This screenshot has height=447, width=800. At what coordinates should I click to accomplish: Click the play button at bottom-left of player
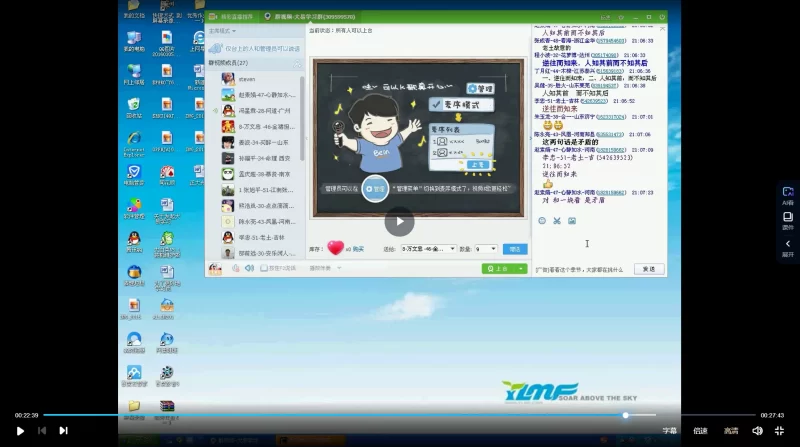20,431
